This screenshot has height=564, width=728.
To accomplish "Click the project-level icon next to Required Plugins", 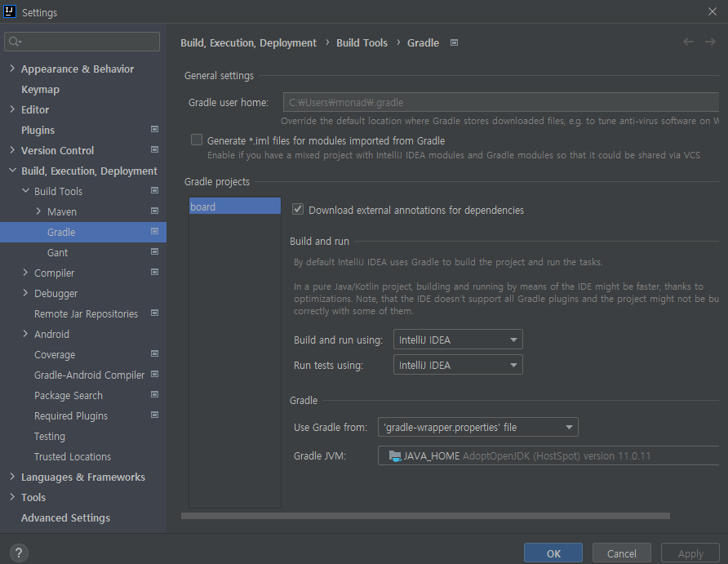I will coord(154,415).
